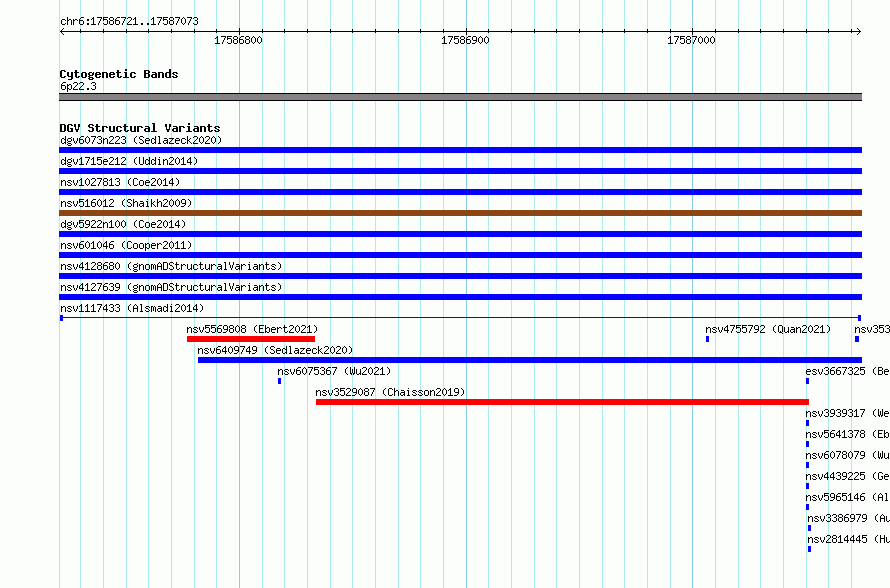
Task: Click the gray 6p22.3 cytogenetic band bar
Action: [460, 97]
